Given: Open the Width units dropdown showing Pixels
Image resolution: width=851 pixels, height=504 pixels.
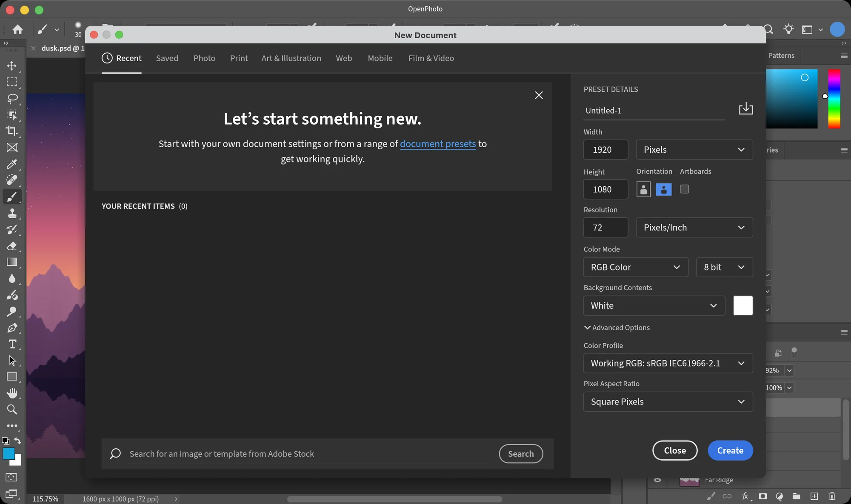Looking at the screenshot, I should pyautogui.click(x=694, y=150).
